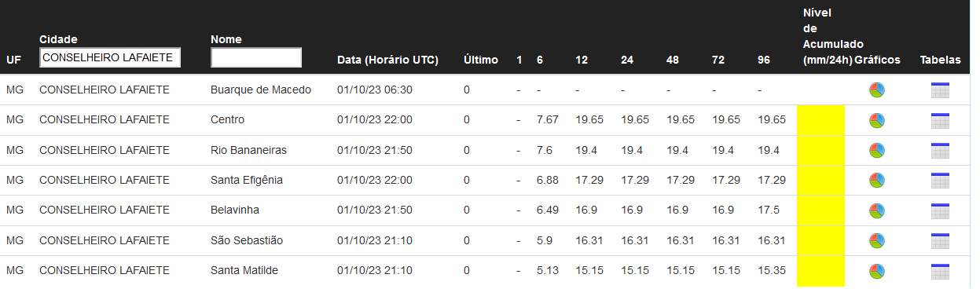Click the Cidade filter input field
The image size is (980, 289).
pos(111,57)
